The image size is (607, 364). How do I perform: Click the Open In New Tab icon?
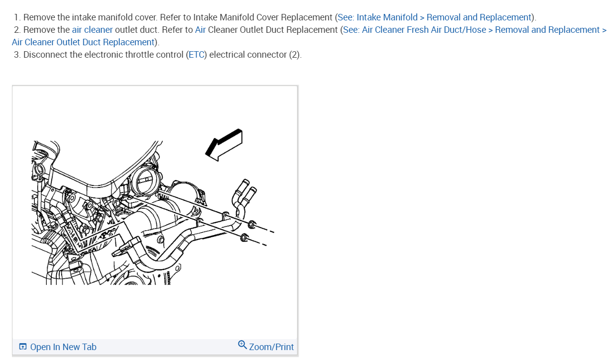pos(22,347)
